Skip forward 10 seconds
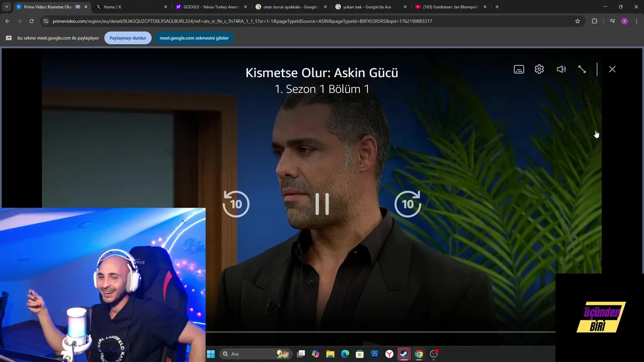The image size is (644, 362). [408, 204]
